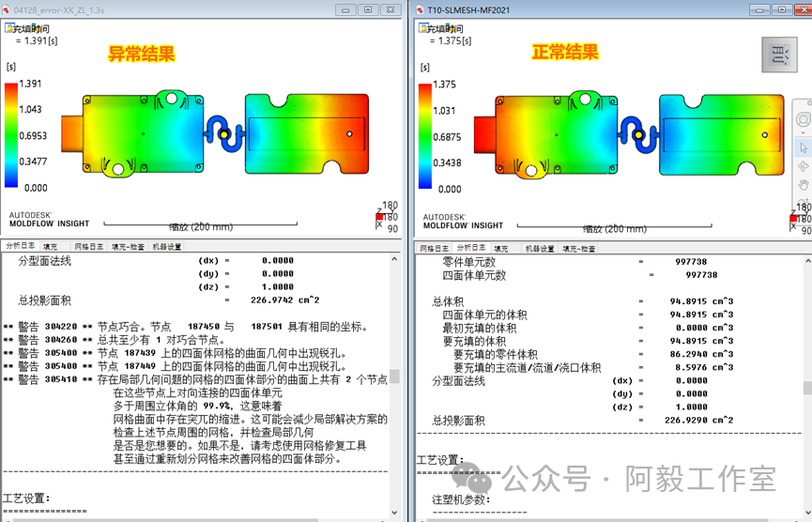Click the fill time result icon in left window
The width and height of the screenshot is (812, 522).
(9, 27)
